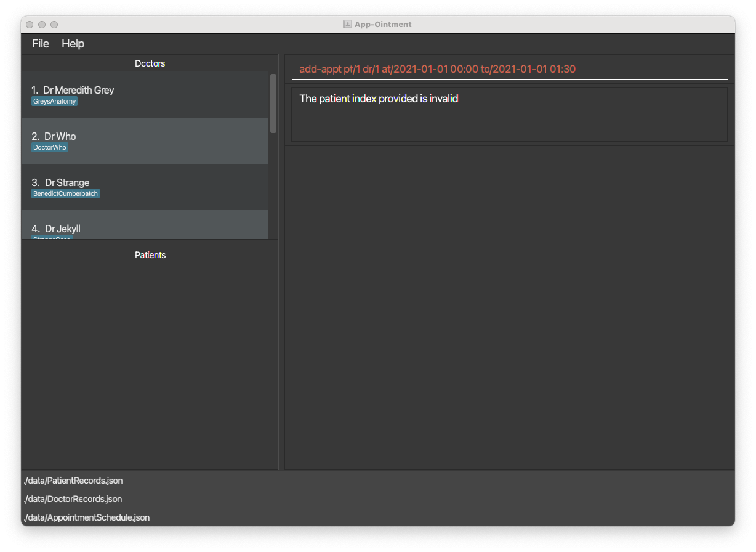
Task: Minimize the App-Ointment window
Action: pos(42,25)
